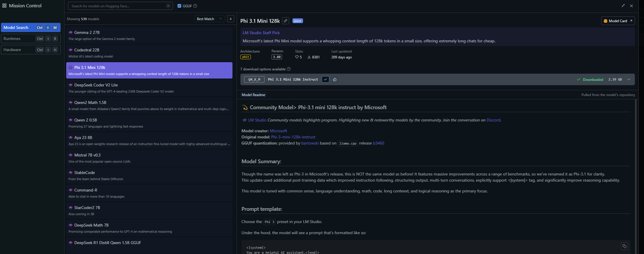Open help for download options available
The height and width of the screenshot is (254, 644).
pyautogui.click(x=289, y=69)
